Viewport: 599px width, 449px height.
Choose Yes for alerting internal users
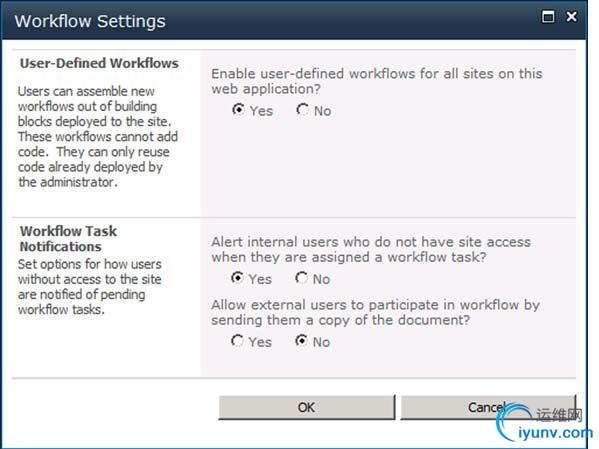[237, 278]
